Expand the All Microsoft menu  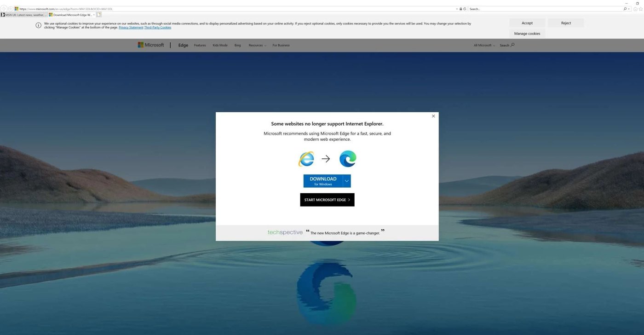coord(484,45)
